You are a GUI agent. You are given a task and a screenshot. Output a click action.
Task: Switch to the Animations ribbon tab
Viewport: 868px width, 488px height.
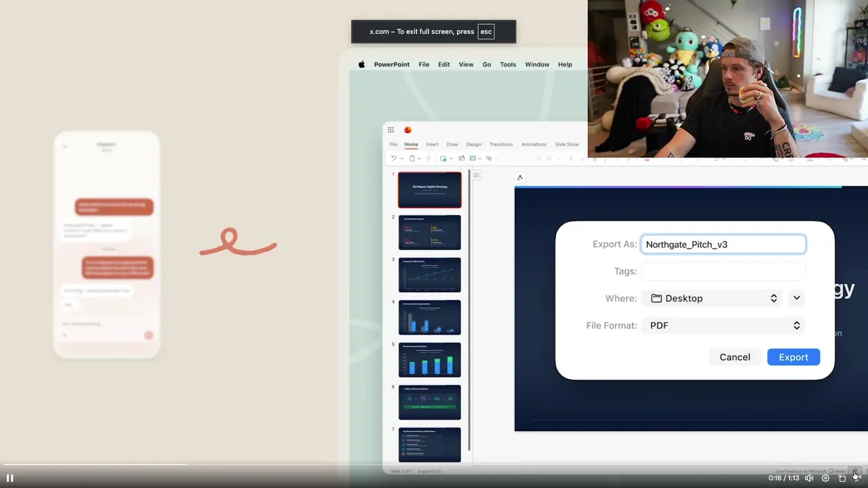pos(534,144)
